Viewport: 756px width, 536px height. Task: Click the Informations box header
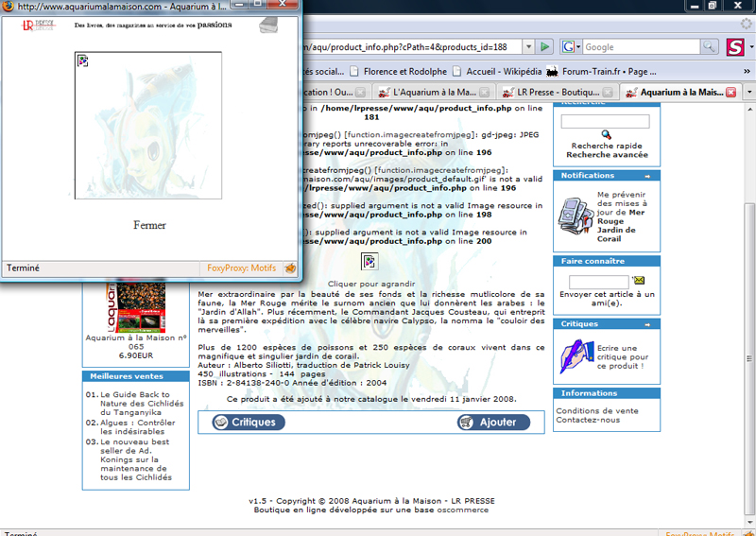pos(607,393)
